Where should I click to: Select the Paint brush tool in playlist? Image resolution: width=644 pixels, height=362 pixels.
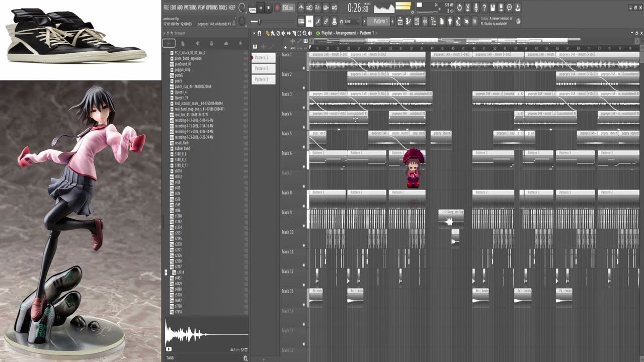[x=273, y=33]
